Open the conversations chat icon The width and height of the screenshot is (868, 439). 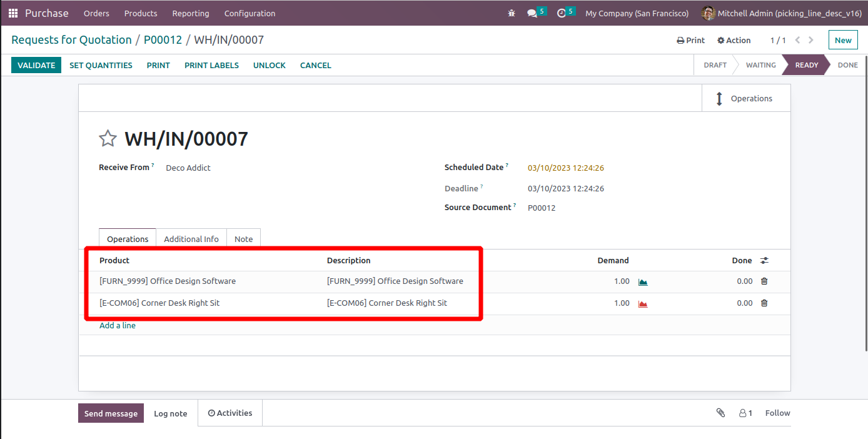(x=532, y=13)
